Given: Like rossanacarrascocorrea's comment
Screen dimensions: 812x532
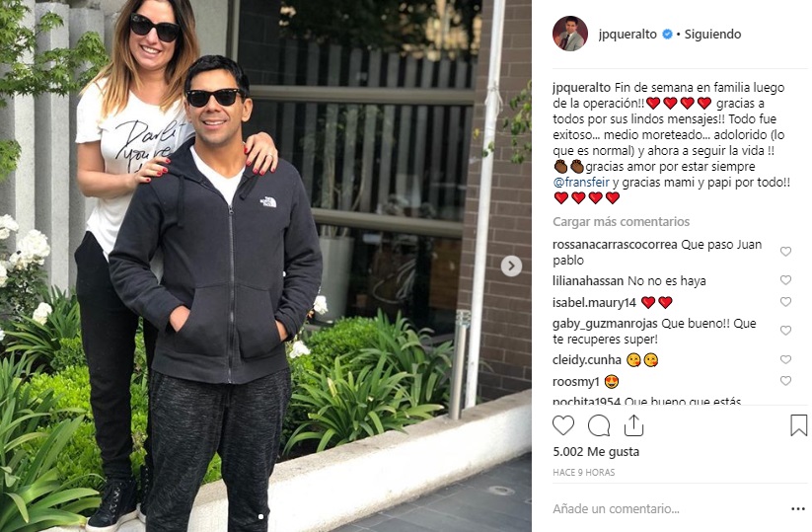Looking at the screenshot, I should pyautogui.click(x=785, y=252).
